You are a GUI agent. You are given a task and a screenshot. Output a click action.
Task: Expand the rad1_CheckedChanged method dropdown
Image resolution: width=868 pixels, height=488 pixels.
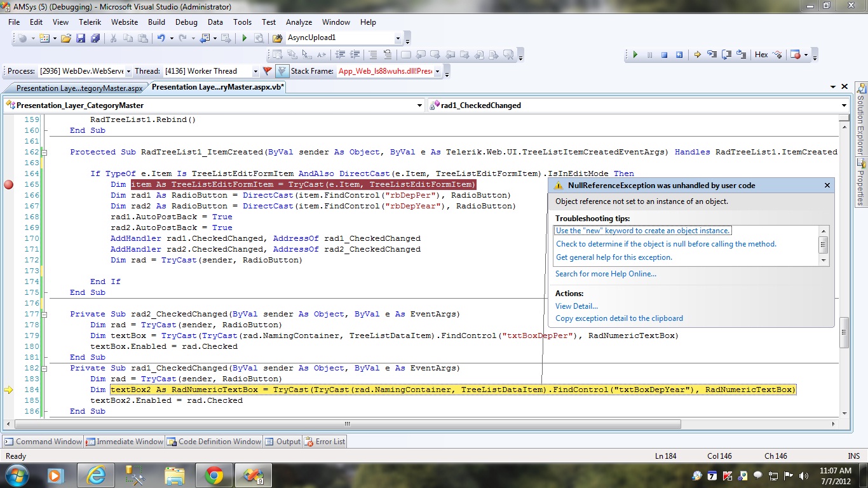pos(844,105)
